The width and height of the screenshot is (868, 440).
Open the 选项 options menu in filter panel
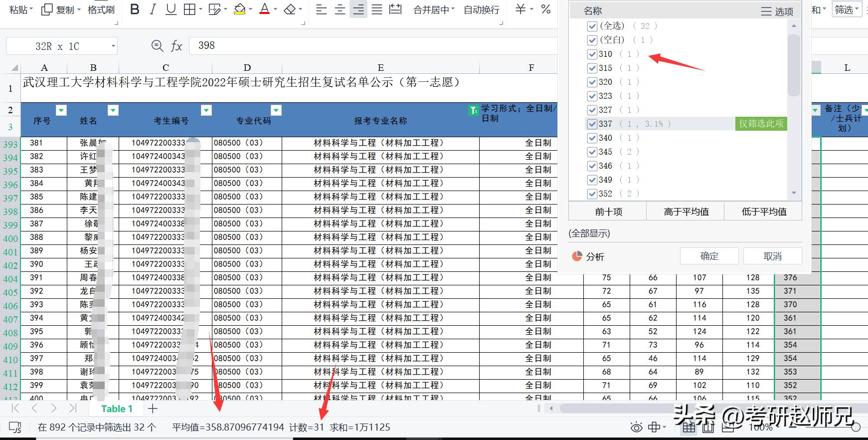click(x=777, y=11)
